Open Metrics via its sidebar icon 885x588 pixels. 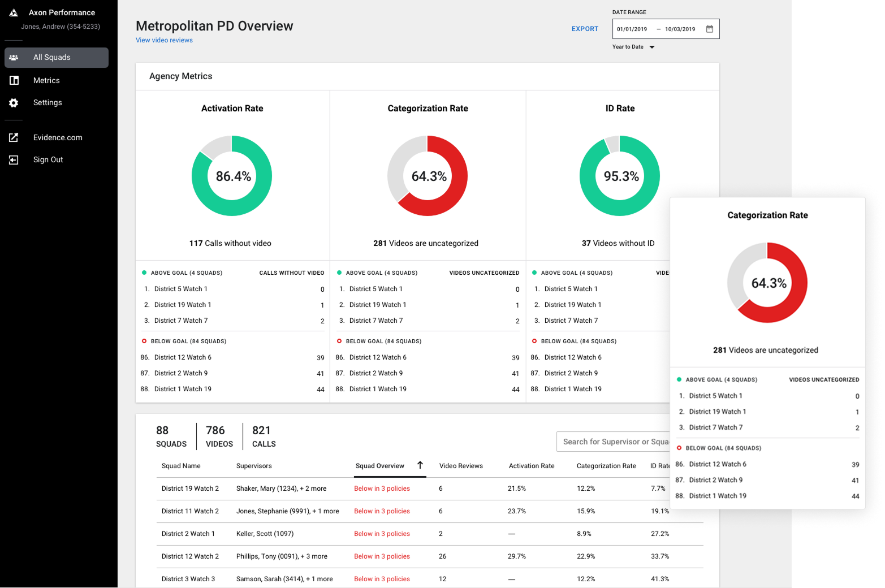pos(14,80)
